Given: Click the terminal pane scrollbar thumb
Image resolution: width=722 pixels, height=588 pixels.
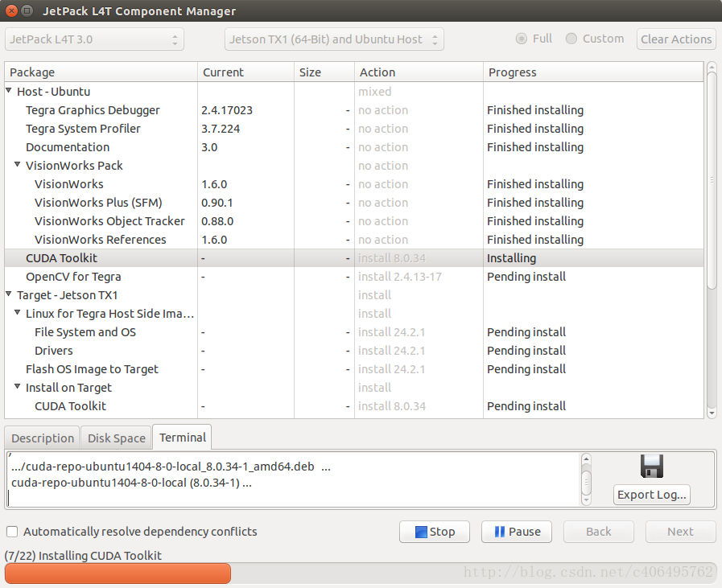Looking at the screenshot, I should click(586, 481).
